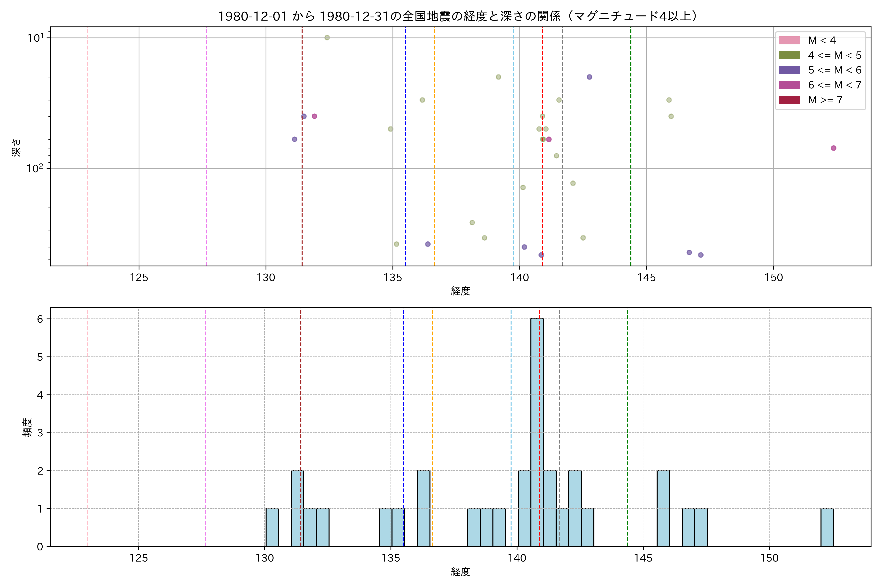Click the rightmost histogram bar near longitude 152
Screen dimensions: 882x588
827,527
